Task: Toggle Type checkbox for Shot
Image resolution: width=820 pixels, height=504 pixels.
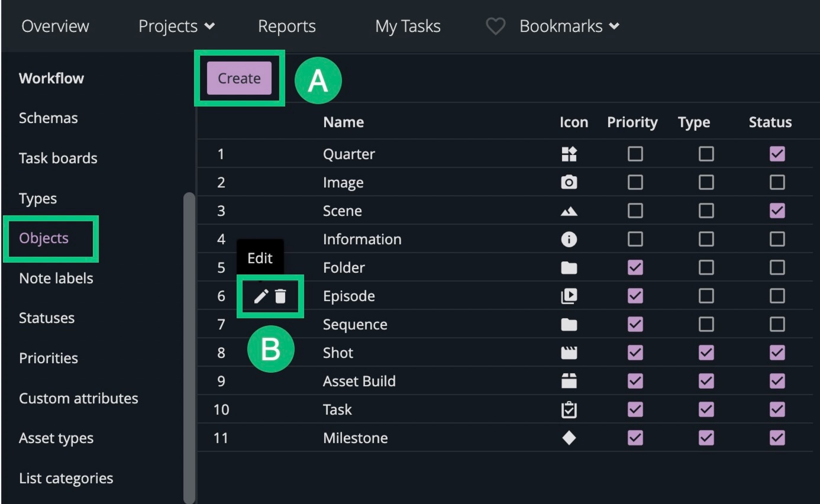Action: coord(706,353)
